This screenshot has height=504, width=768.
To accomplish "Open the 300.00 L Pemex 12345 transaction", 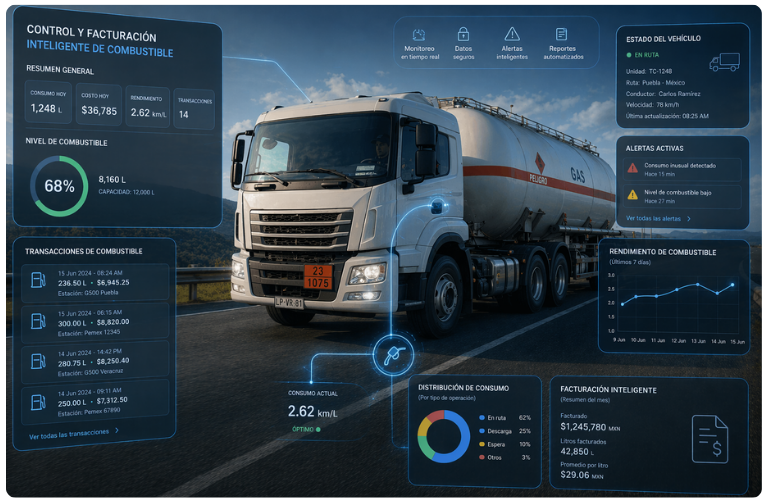I will click(x=96, y=322).
